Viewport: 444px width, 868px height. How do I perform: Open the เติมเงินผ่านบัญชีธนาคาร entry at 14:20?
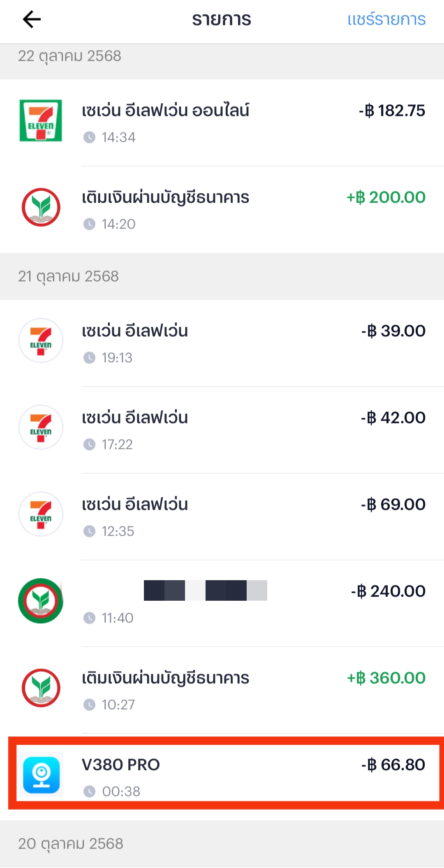tap(165, 197)
